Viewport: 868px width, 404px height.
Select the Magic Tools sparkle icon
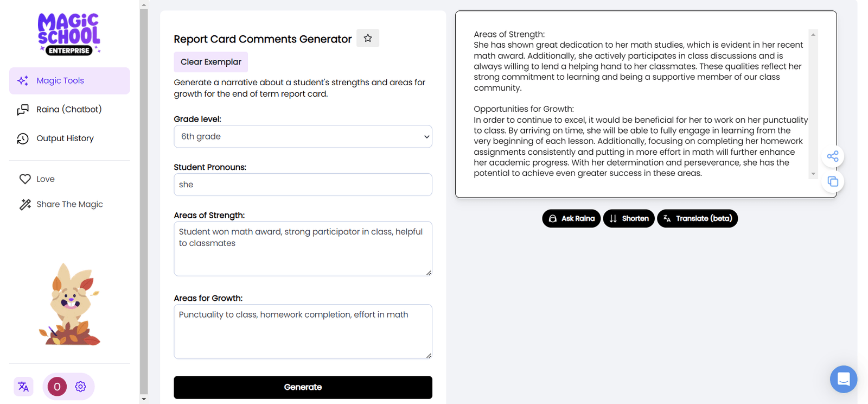point(22,80)
